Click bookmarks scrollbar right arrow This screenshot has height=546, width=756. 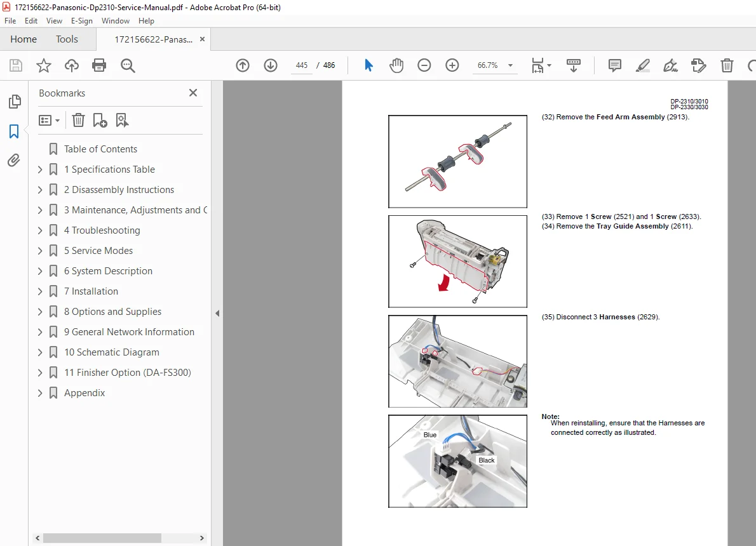[202, 538]
